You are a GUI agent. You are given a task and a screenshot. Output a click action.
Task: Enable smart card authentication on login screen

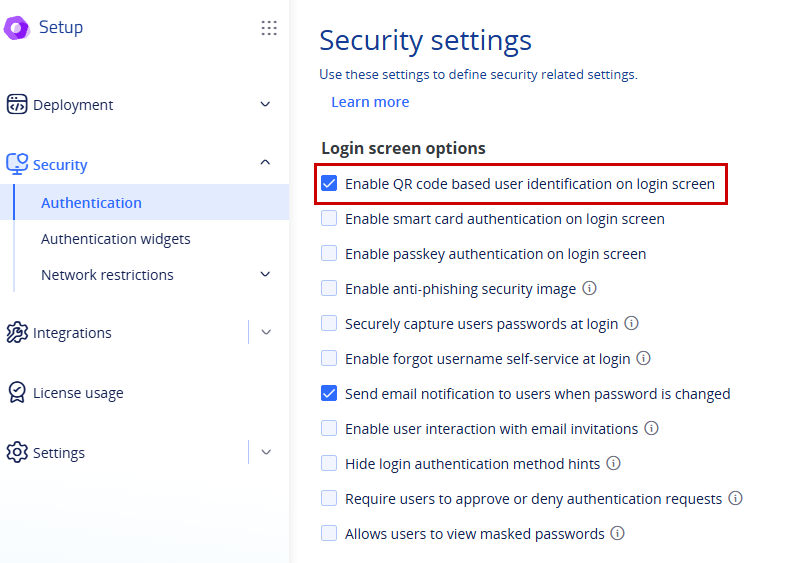329,218
